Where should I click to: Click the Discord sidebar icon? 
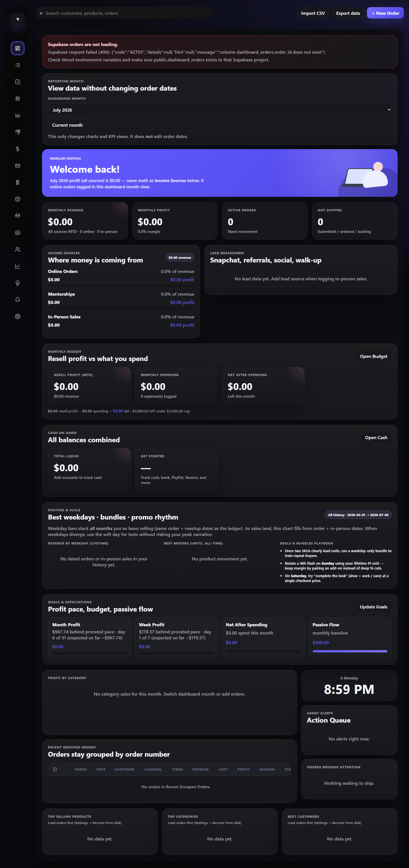tap(18, 233)
